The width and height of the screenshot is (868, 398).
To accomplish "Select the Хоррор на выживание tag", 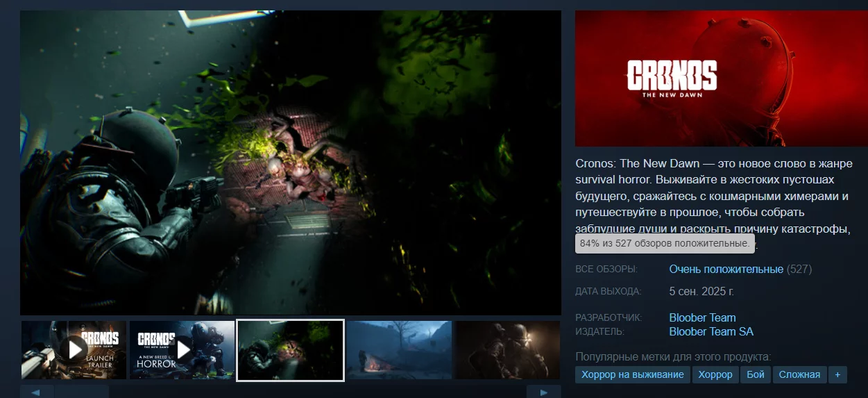I will point(632,374).
